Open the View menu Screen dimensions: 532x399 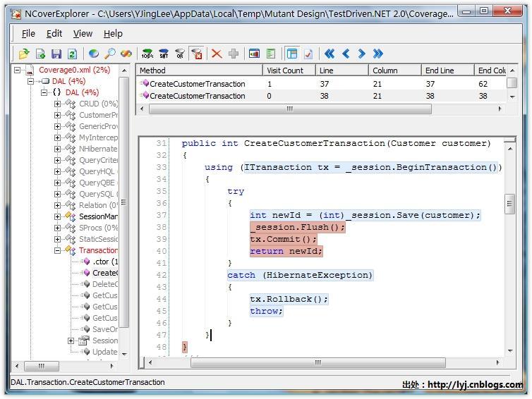(x=83, y=33)
